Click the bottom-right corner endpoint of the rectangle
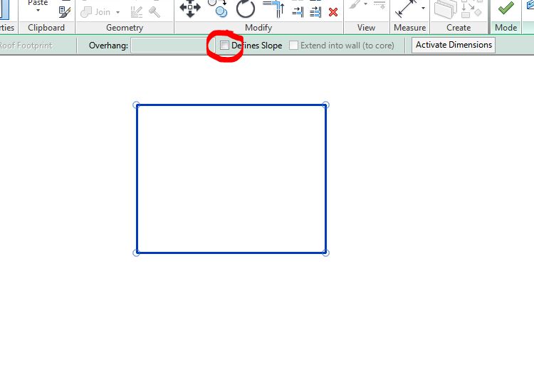 coord(325,253)
